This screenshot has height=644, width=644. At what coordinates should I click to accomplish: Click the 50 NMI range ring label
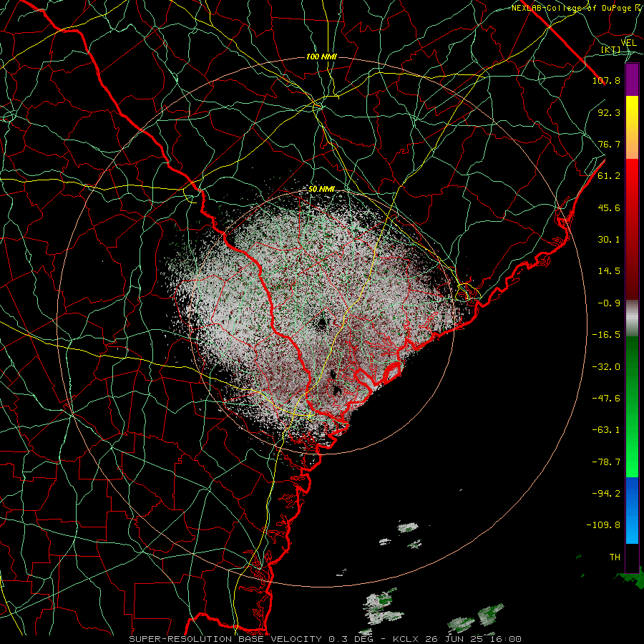(321, 189)
